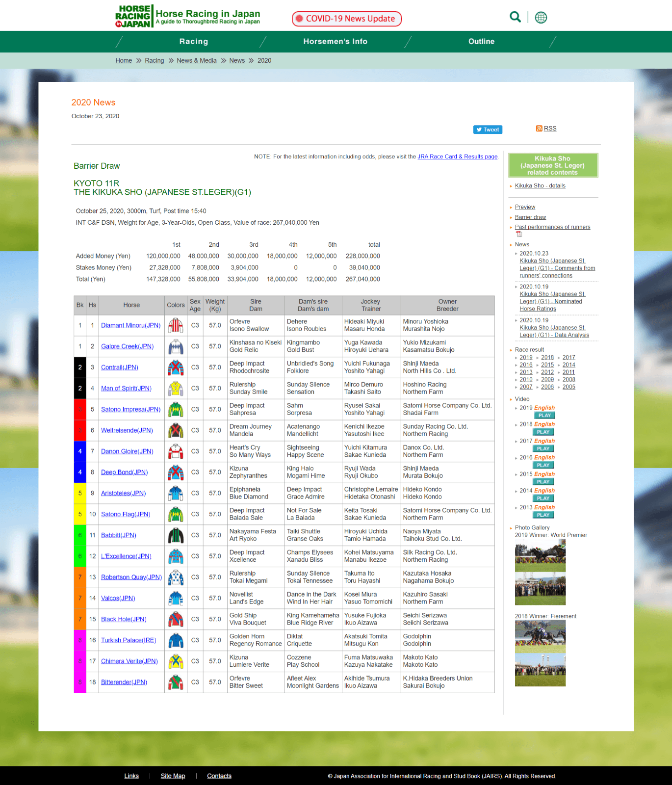Open 2005 race result link
Image resolution: width=672 pixels, height=785 pixels.
pos(569,387)
